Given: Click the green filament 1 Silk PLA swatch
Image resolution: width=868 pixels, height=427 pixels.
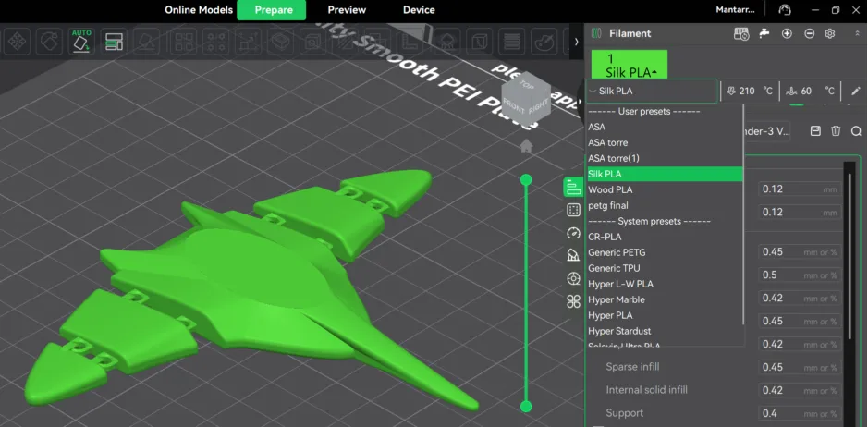Looking at the screenshot, I should click(630, 65).
